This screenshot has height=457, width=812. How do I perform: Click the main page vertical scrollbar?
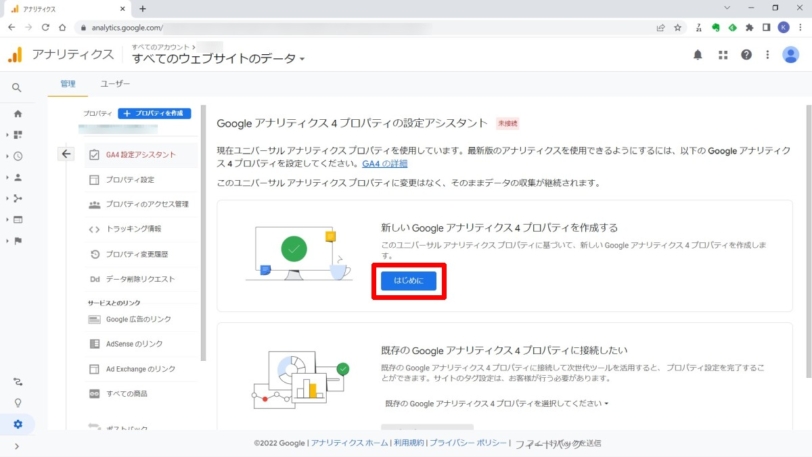(808, 241)
